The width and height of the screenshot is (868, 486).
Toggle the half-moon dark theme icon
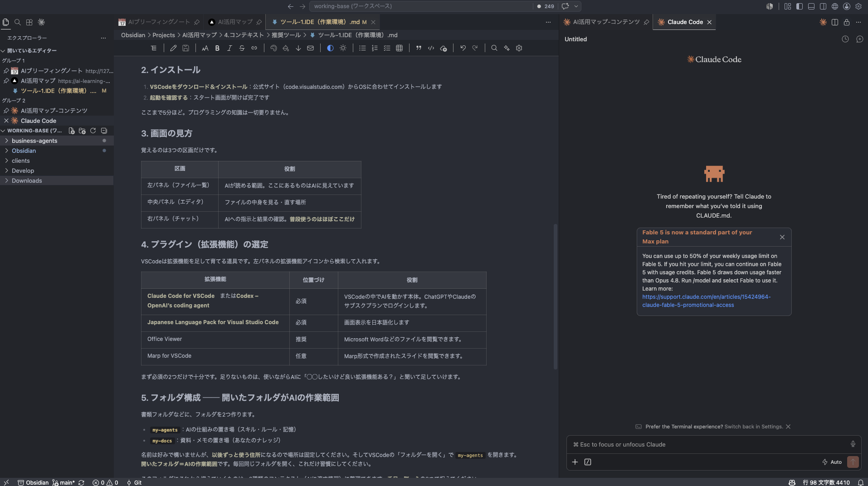pos(330,48)
